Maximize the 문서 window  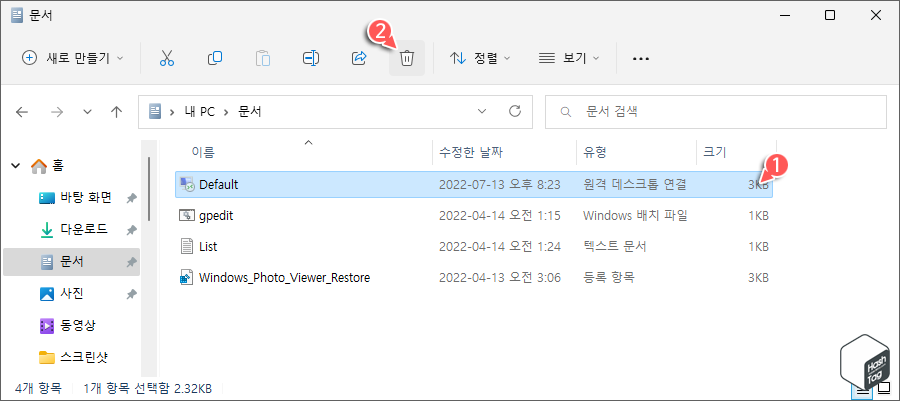tap(829, 15)
